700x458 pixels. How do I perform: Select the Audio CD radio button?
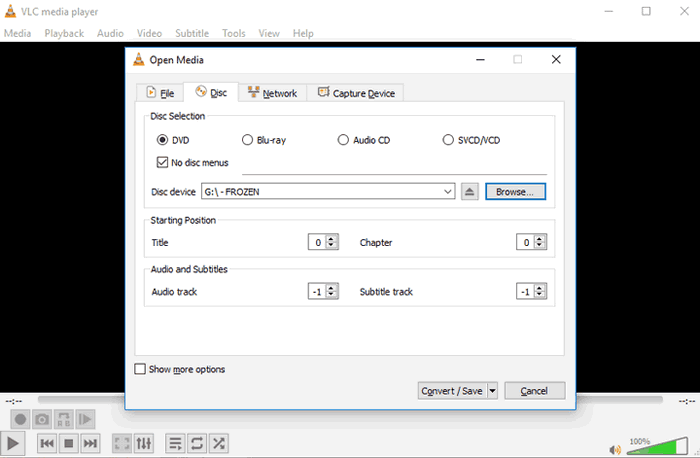coord(343,140)
